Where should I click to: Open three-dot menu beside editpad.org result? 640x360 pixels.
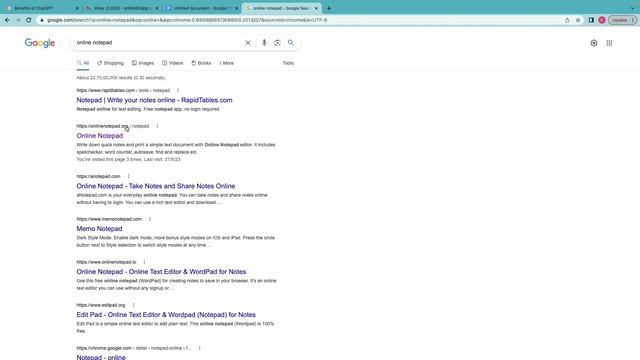[x=133, y=305]
